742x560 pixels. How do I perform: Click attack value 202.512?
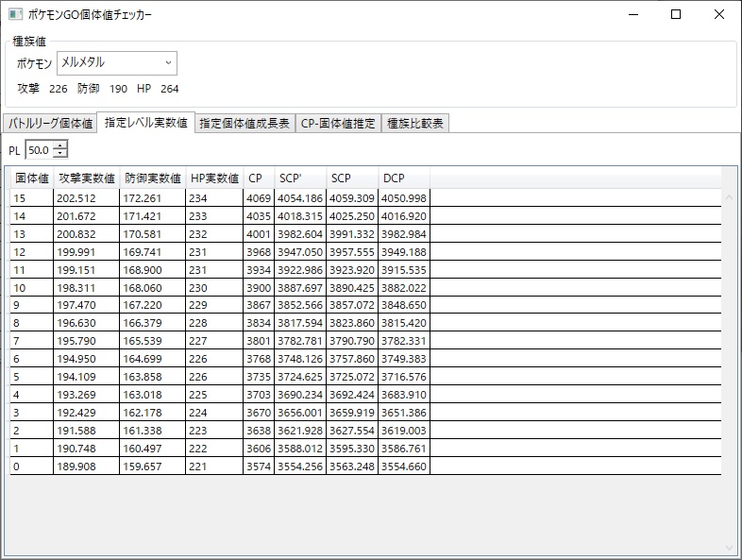[87, 198]
